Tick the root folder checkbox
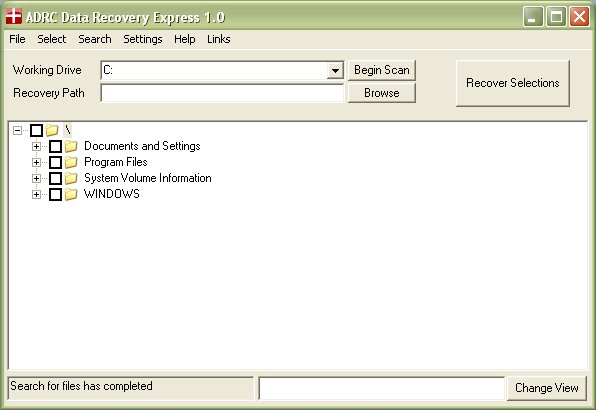Viewport: 596px width, 410px height. click(x=36, y=130)
